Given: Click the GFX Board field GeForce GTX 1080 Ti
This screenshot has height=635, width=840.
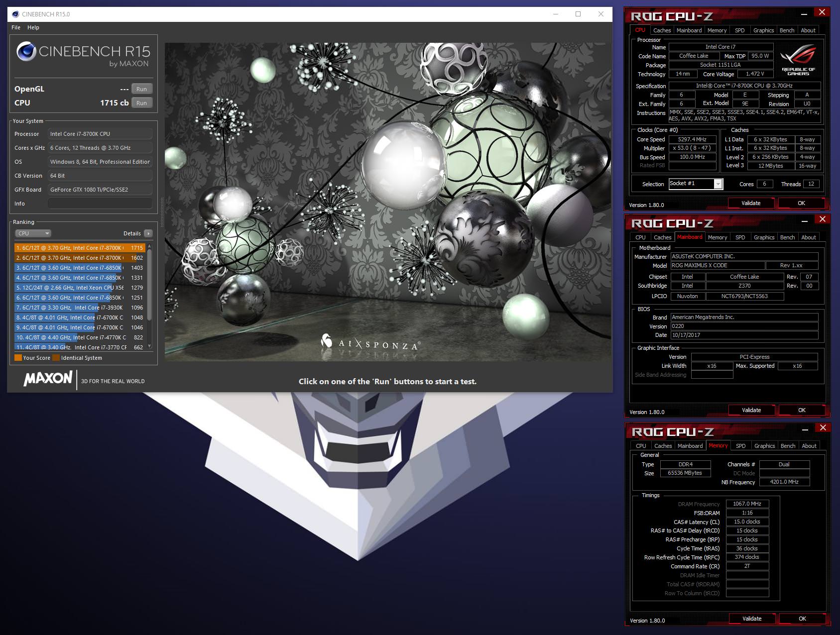Looking at the screenshot, I should coord(100,190).
